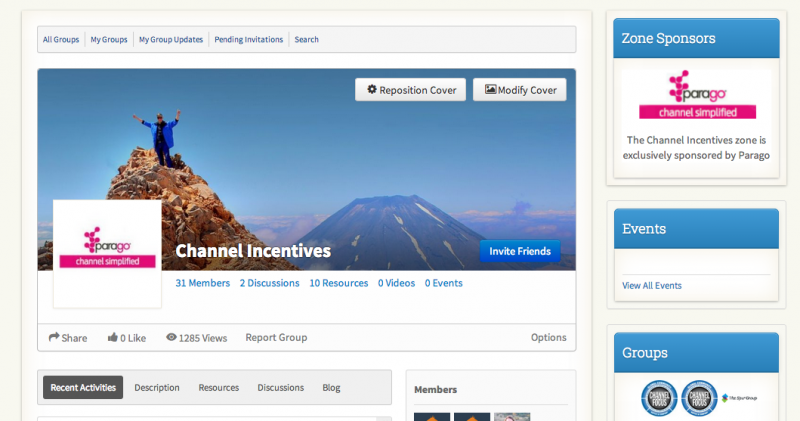800x421 pixels.
Task: Click the first Channel Focus group badge
Action: click(x=659, y=398)
